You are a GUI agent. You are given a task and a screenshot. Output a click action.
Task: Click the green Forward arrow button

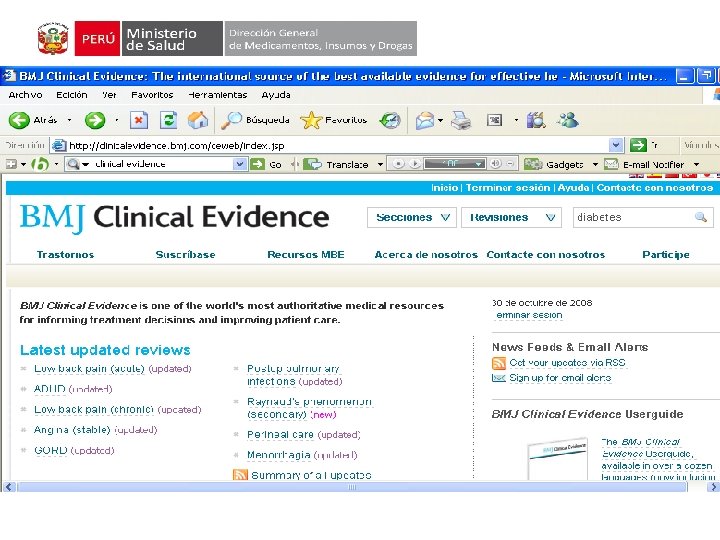(x=95, y=120)
